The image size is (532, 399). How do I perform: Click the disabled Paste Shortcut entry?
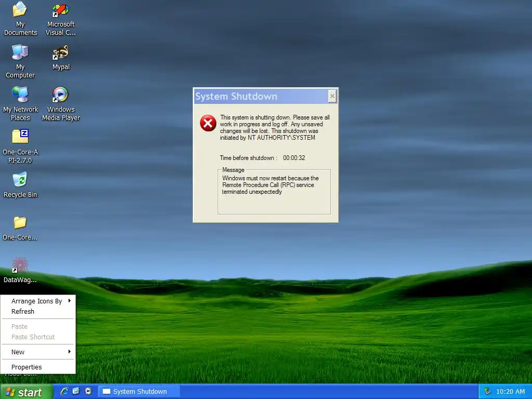click(38, 337)
